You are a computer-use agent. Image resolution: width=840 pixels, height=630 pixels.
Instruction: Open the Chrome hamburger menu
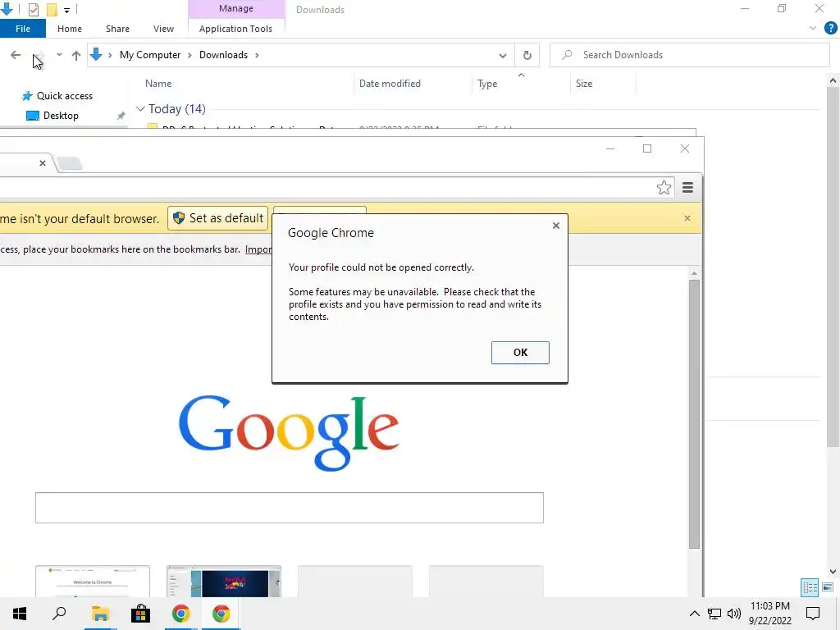(687, 188)
